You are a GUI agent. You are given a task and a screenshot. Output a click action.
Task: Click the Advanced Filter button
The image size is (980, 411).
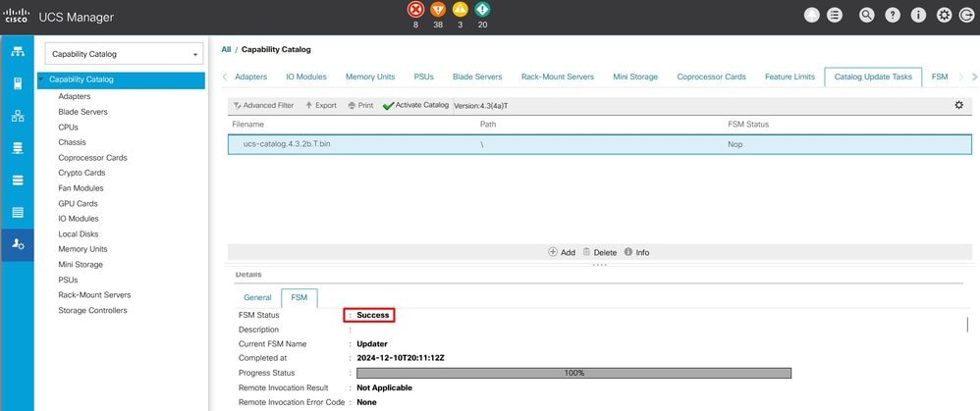pos(263,106)
